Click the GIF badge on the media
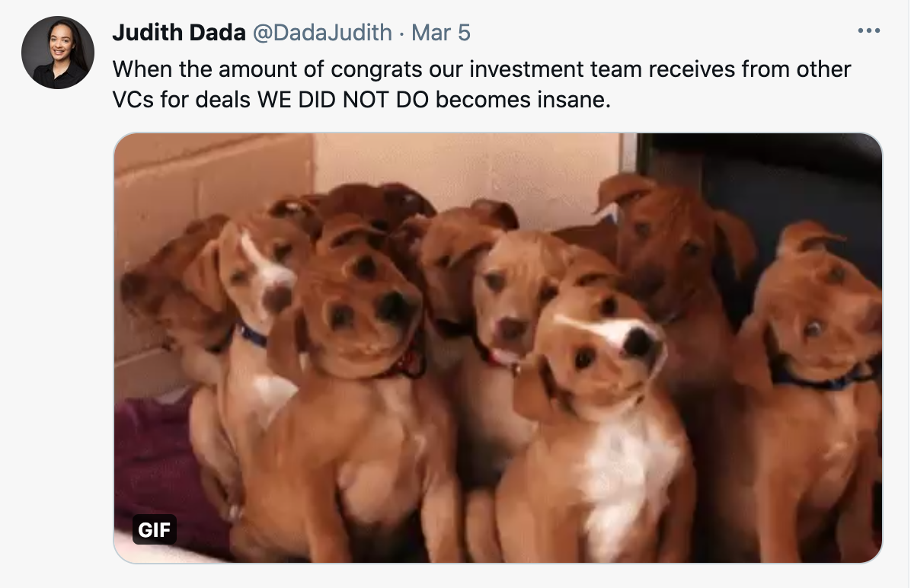The height and width of the screenshot is (588, 911). coord(155,529)
